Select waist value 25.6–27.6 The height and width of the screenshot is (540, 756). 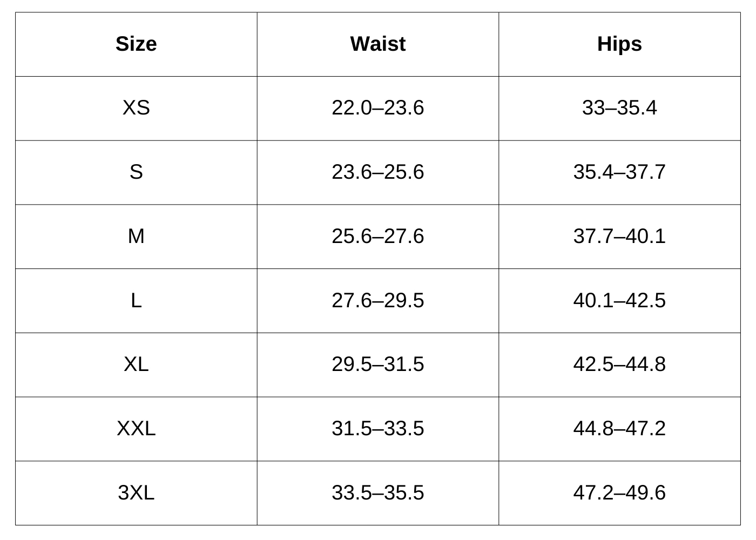[x=377, y=237]
